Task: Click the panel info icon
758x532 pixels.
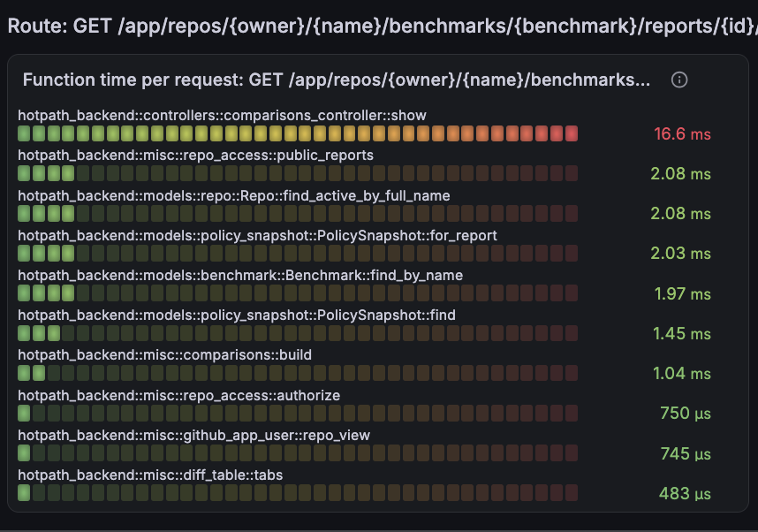Action: (679, 80)
